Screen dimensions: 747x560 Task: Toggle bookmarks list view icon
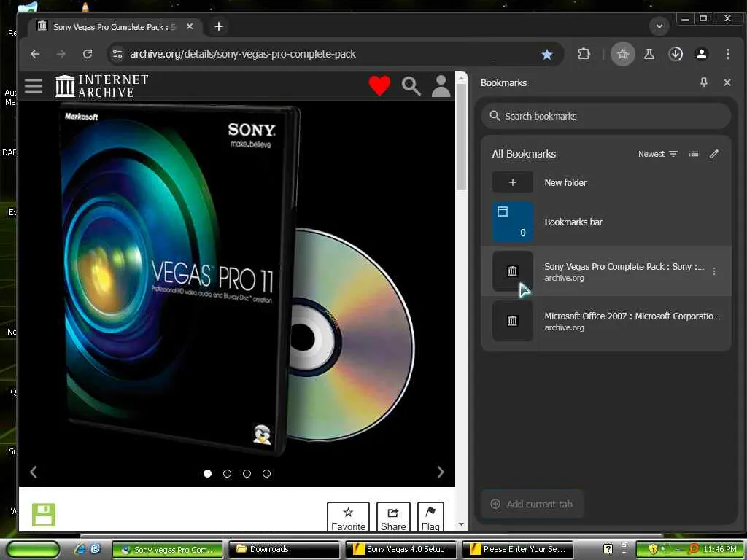click(694, 154)
